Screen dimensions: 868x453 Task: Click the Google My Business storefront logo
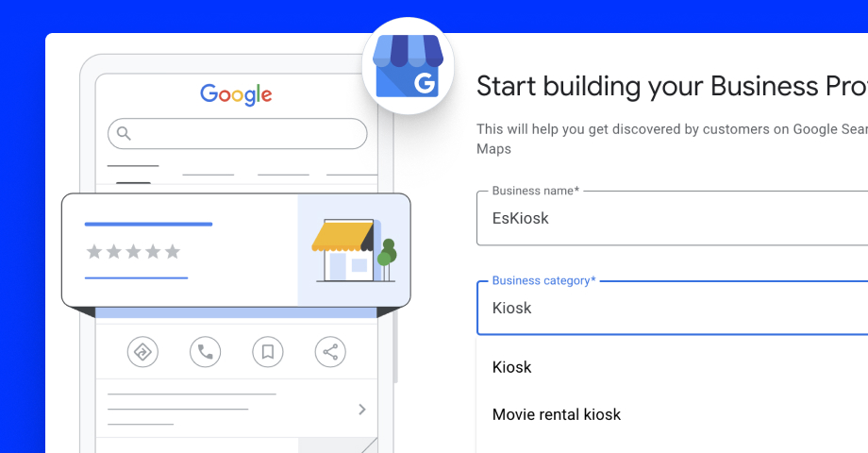(408, 66)
